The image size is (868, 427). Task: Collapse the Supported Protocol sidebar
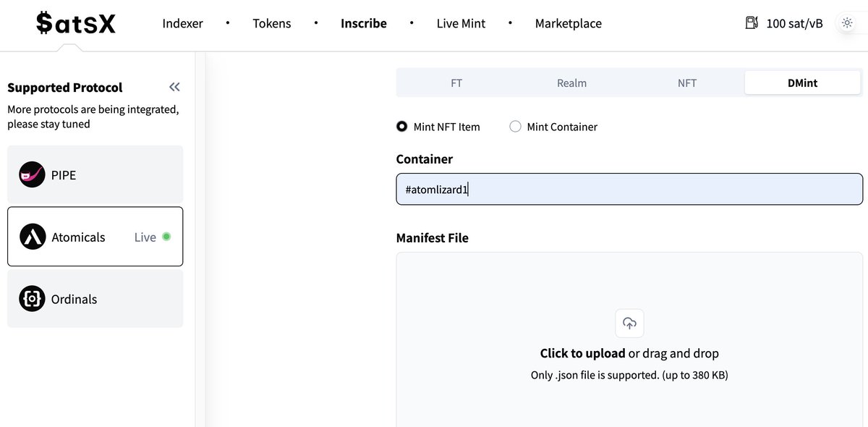[174, 87]
